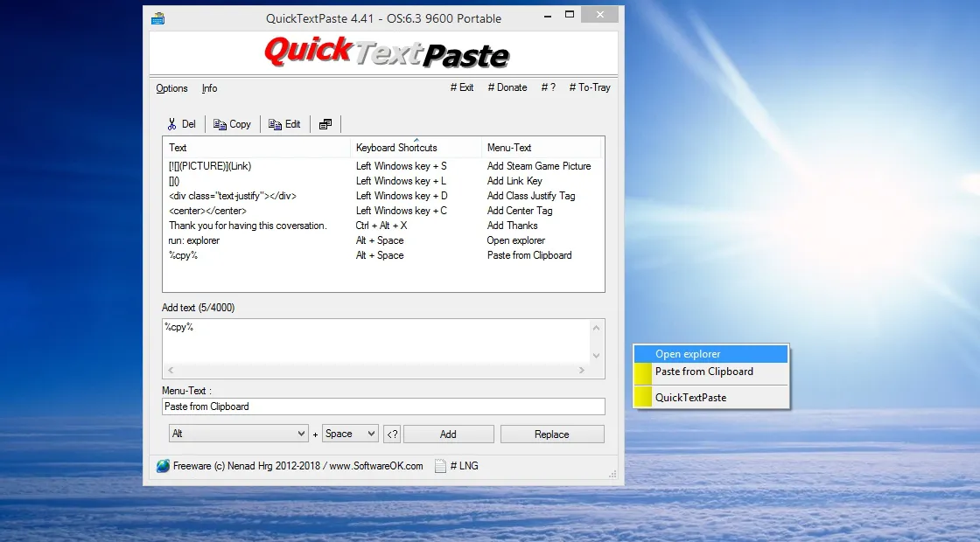Select the div class text-justify row
Image resolution: width=980 pixels, height=542 pixels.
[x=383, y=196]
